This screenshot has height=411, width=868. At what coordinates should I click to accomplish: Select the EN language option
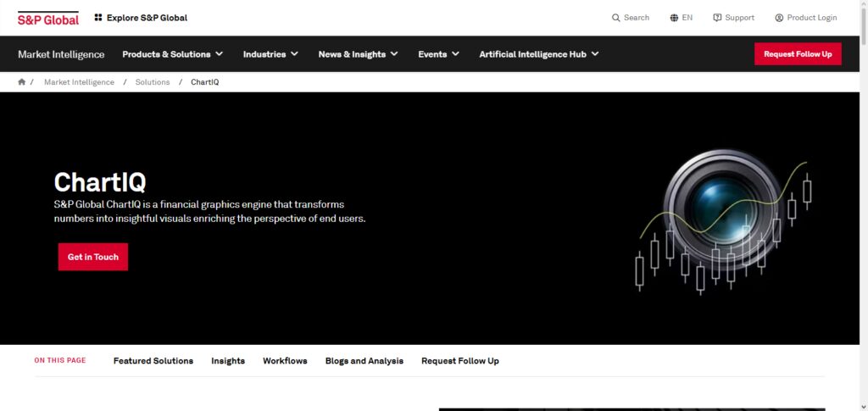[x=687, y=18]
